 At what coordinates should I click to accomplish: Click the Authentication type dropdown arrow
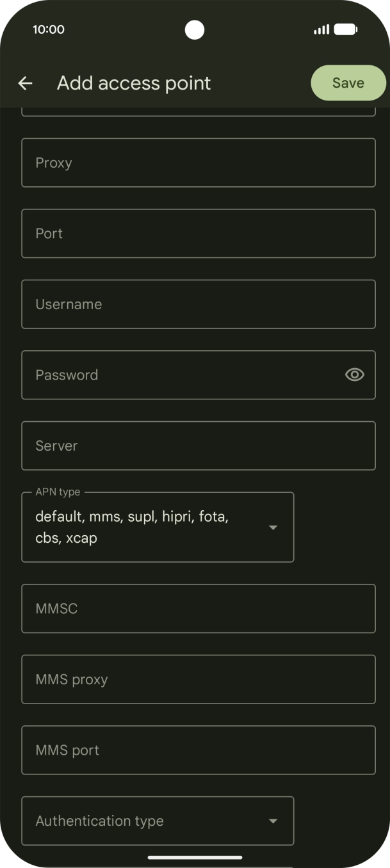coord(273,821)
